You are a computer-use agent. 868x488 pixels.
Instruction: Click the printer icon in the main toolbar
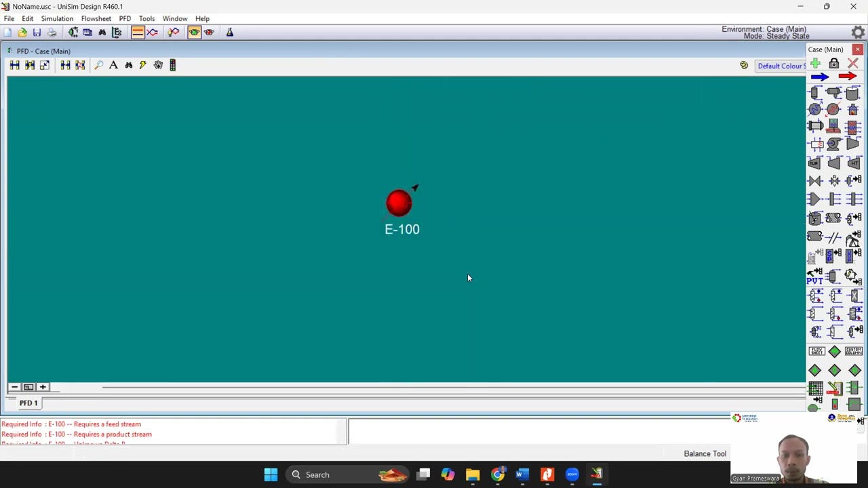pyautogui.click(x=52, y=32)
